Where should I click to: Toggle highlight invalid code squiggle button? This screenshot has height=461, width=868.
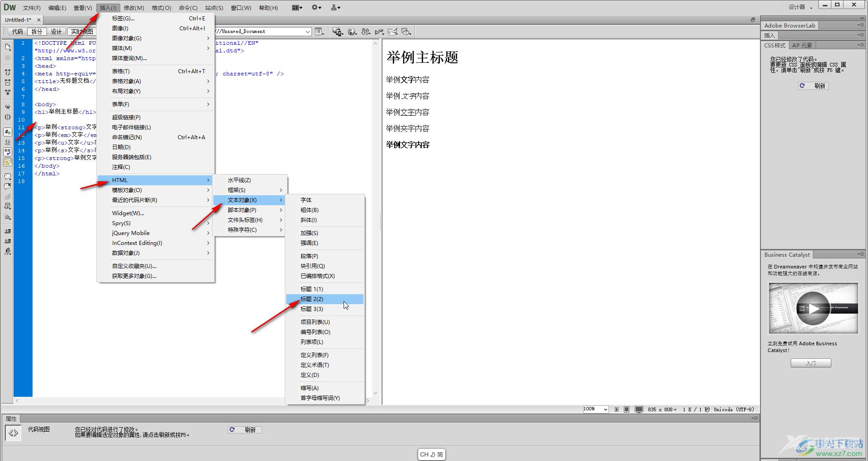coord(8,142)
